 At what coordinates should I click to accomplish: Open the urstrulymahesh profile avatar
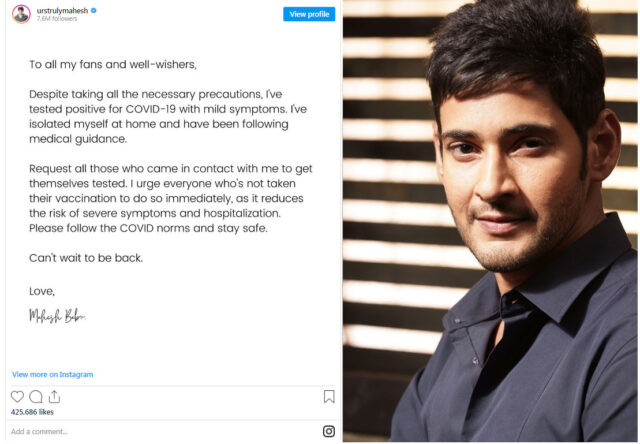tap(21, 14)
